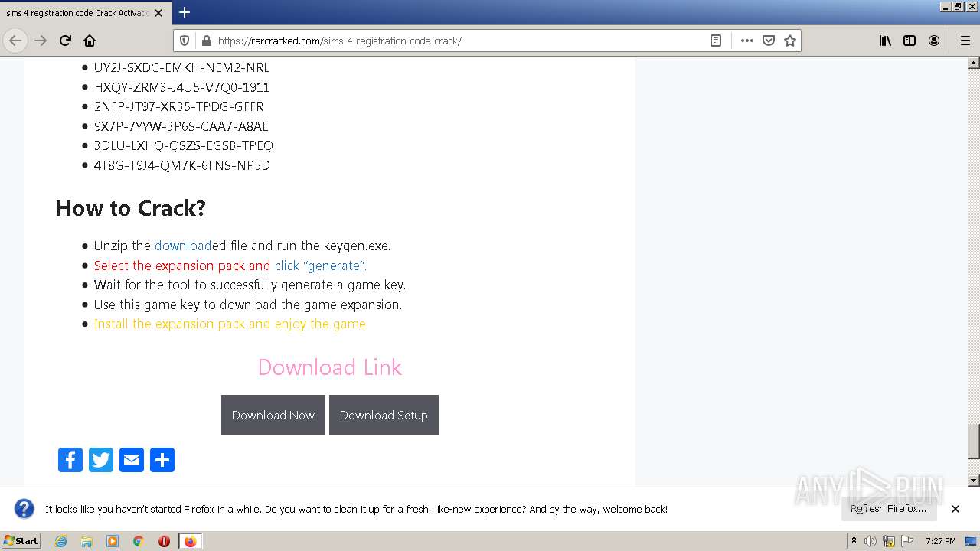Open more sharing options plus icon
The width and height of the screenshot is (980, 551).
162,460
